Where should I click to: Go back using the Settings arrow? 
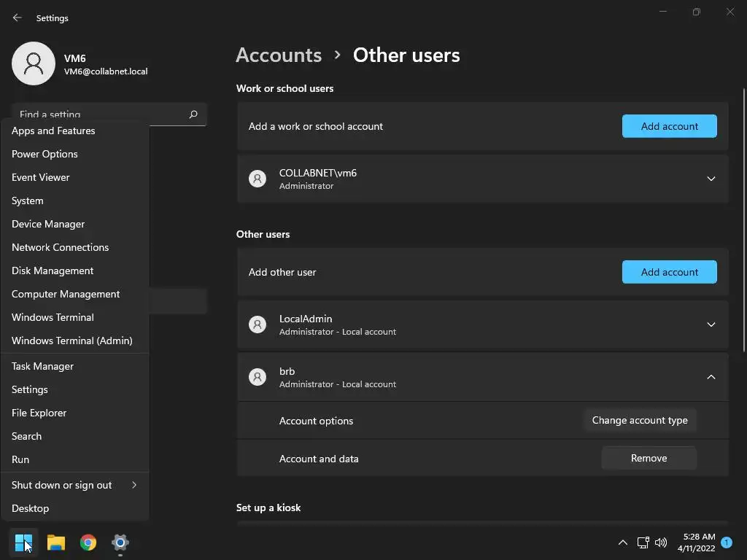coord(18,17)
